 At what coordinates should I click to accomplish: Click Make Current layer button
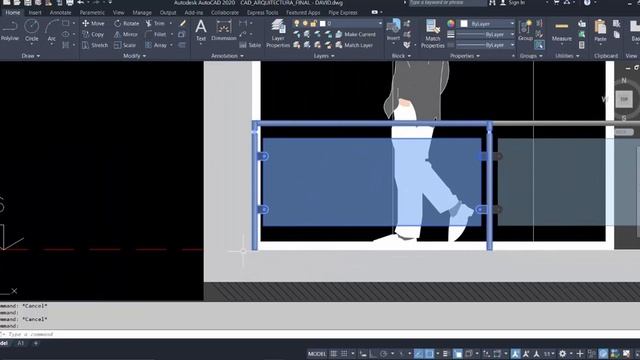coord(355,34)
